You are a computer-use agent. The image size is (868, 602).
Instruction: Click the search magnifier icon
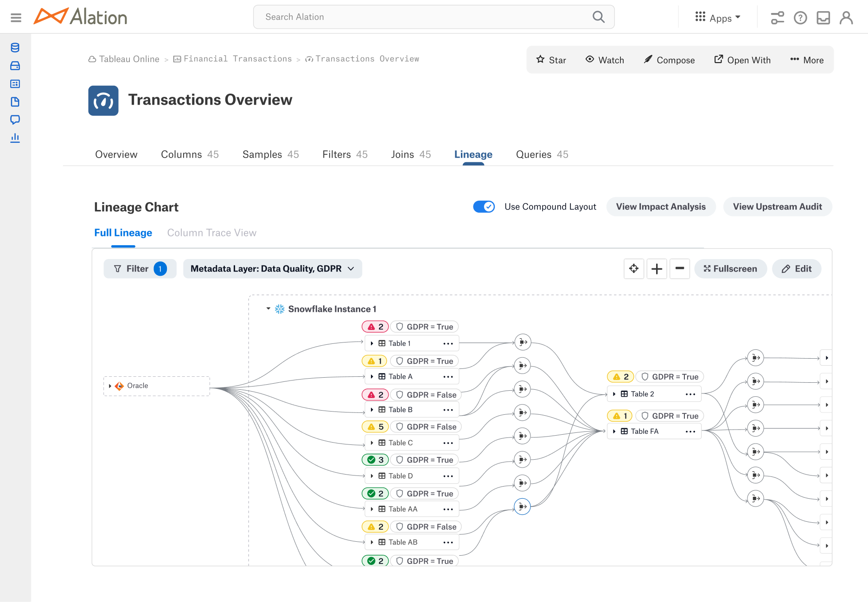pyautogui.click(x=599, y=17)
